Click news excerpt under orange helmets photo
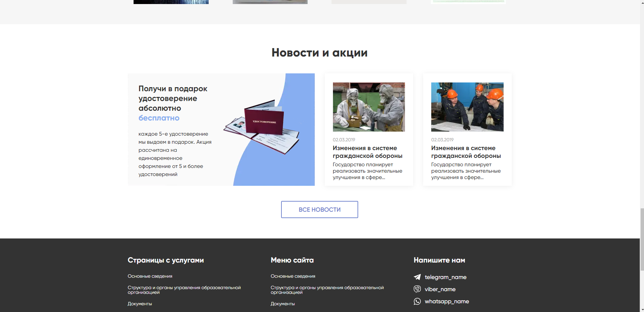 tap(466, 171)
